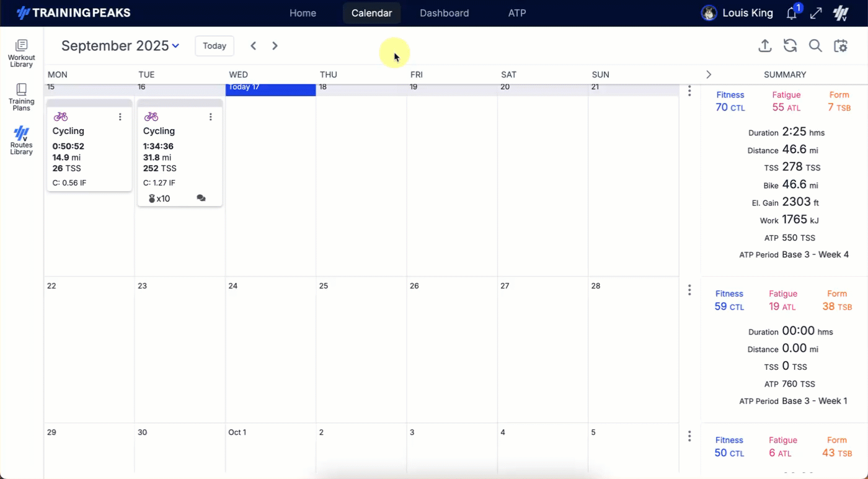Click the expand fullscreen arrows icon

pyautogui.click(x=816, y=13)
